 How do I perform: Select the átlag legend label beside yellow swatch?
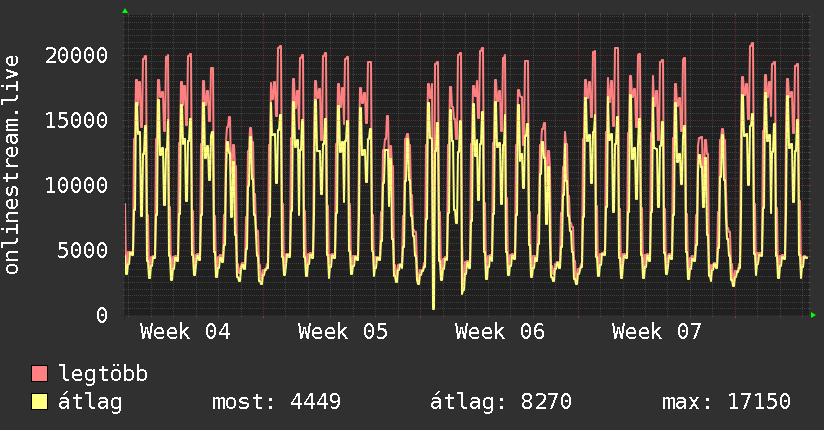tap(90, 402)
